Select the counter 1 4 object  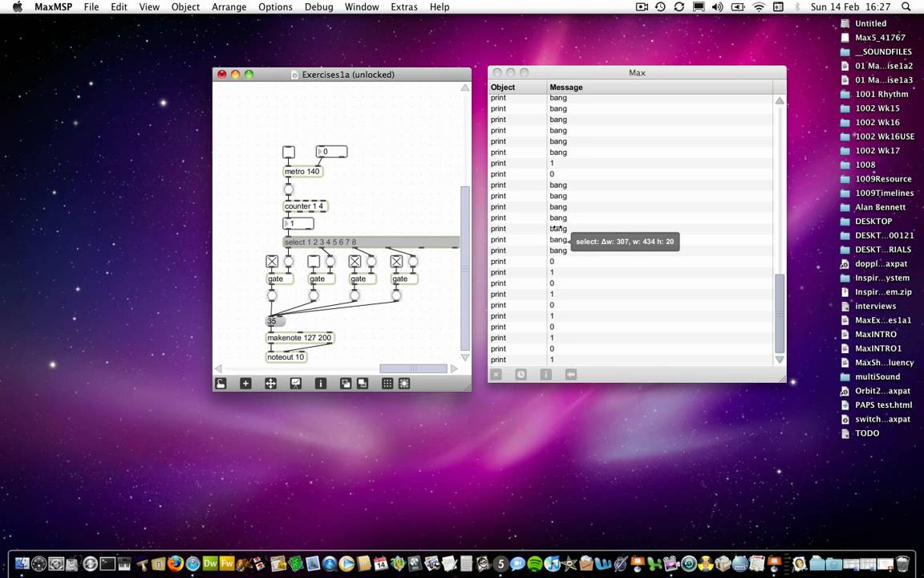coord(306,206)
